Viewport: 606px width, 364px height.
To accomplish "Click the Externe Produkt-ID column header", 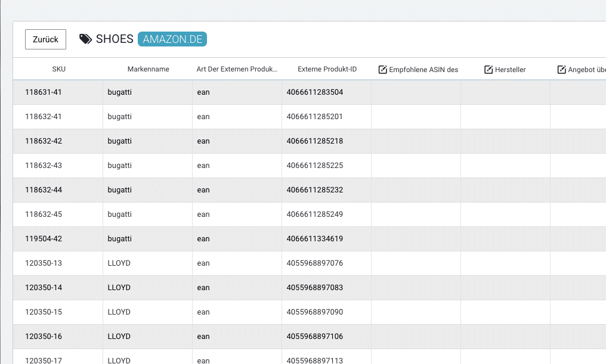I will click(327, 69).
